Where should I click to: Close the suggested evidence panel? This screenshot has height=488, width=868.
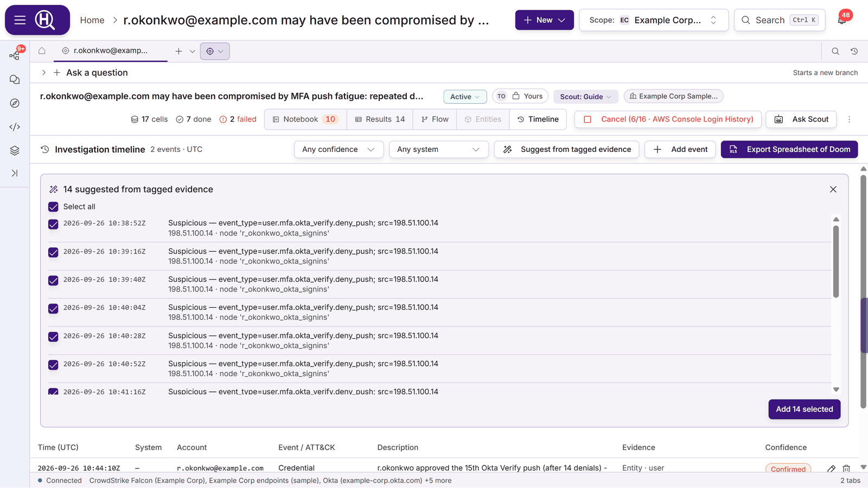coord(833,189)
